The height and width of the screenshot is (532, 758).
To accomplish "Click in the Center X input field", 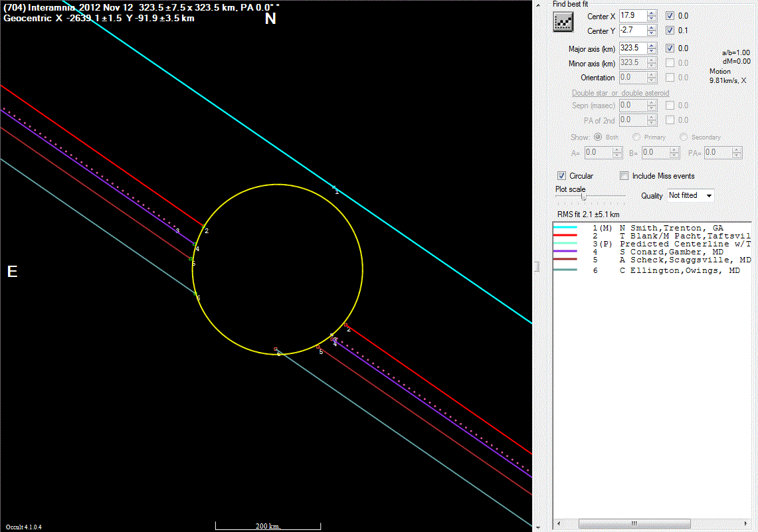I will tap(632, 16).
